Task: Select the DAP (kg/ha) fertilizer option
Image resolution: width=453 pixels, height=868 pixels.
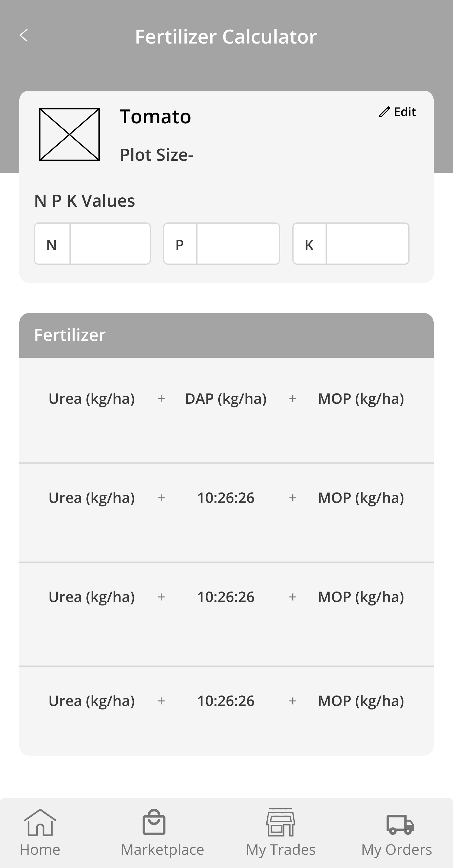Action: click(x=226, y=399)
